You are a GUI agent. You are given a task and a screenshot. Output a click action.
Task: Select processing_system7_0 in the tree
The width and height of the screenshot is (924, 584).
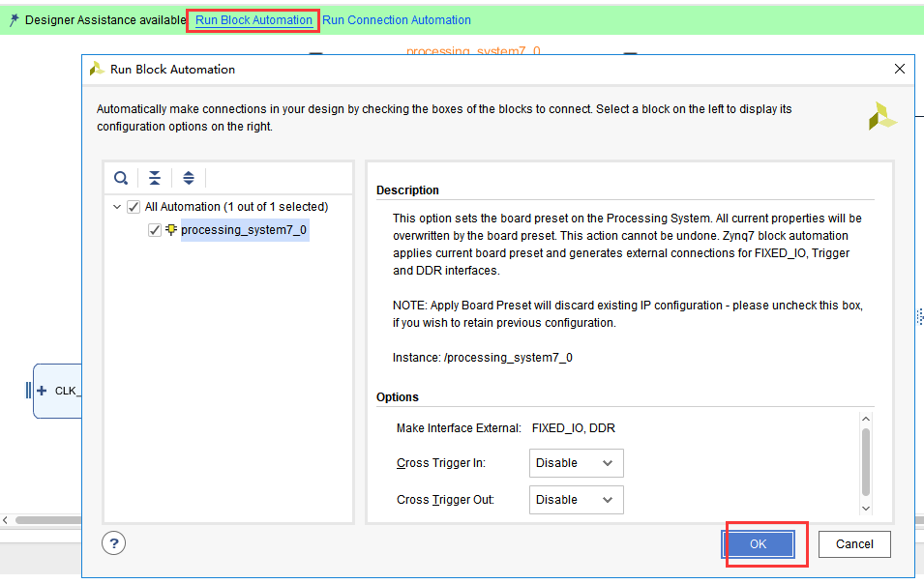pos(244,229)
